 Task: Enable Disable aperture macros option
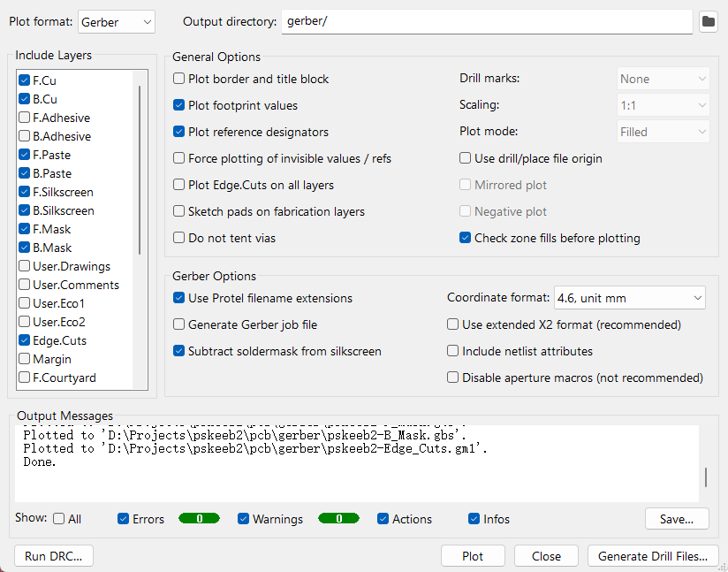(x=452, y=377)
